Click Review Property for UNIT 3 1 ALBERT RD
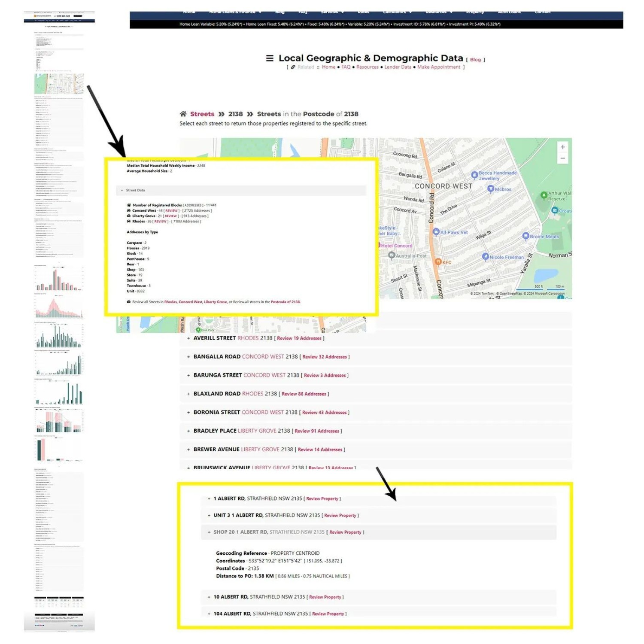 (340, 516)
